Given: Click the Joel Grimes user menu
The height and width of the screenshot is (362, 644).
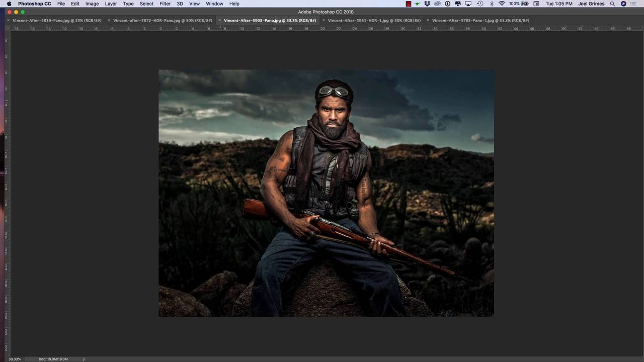Looking at the screenshot, I should point(591,4).
